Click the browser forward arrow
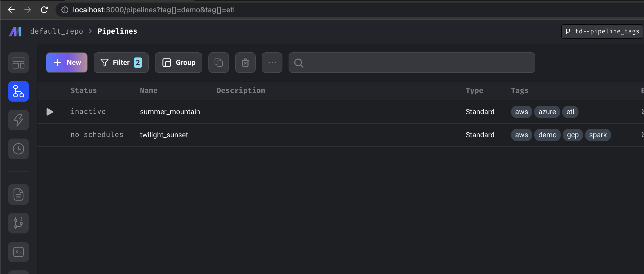 (x=28, y=10)
